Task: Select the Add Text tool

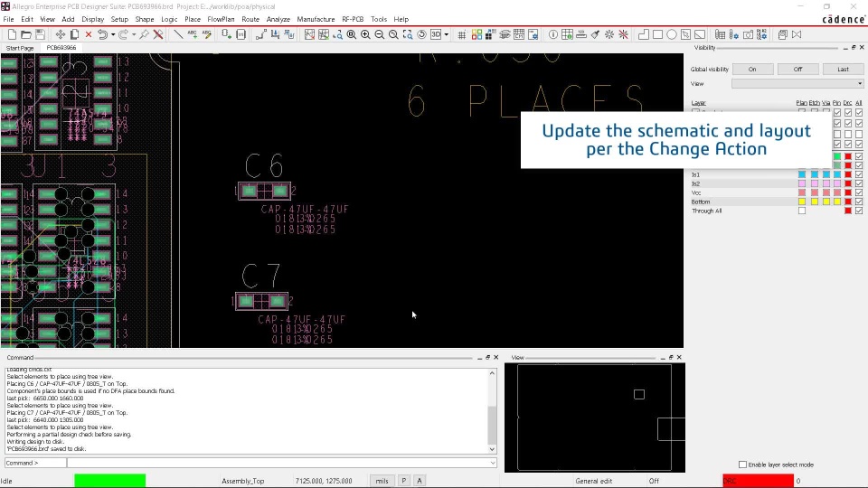Action: (x=192, y=34)
